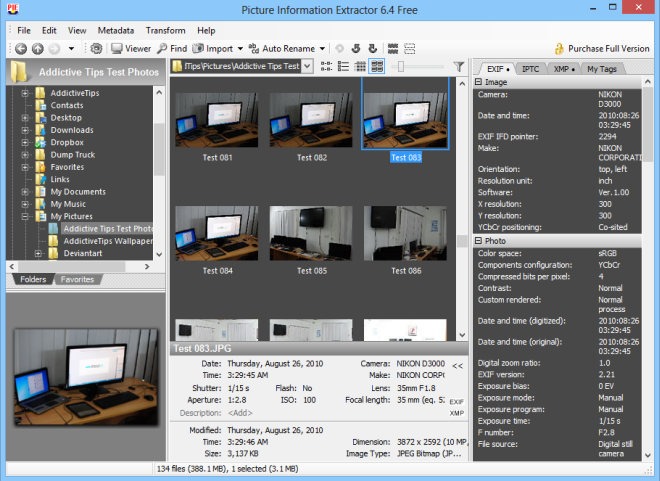Rotate image clockwise using toolbar icon

[x=373, y=48]
